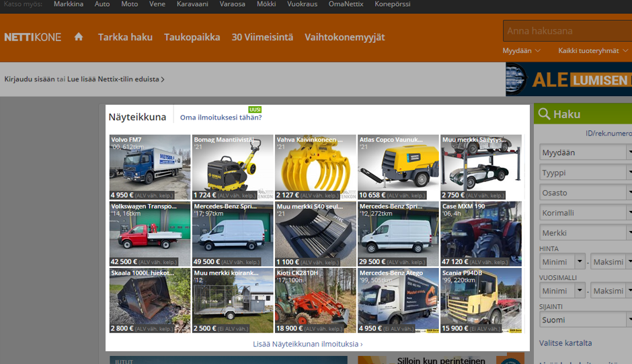The image size is (632, 364).
Task: Click the green UUSI badge
Action: [x=255, y=109]
